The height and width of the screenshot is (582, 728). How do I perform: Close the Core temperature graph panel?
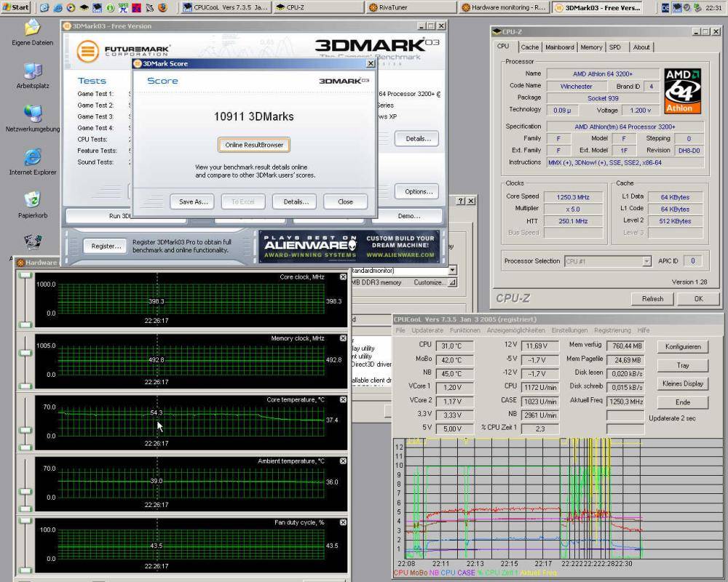pyautogui.click(x=343, y=399)
